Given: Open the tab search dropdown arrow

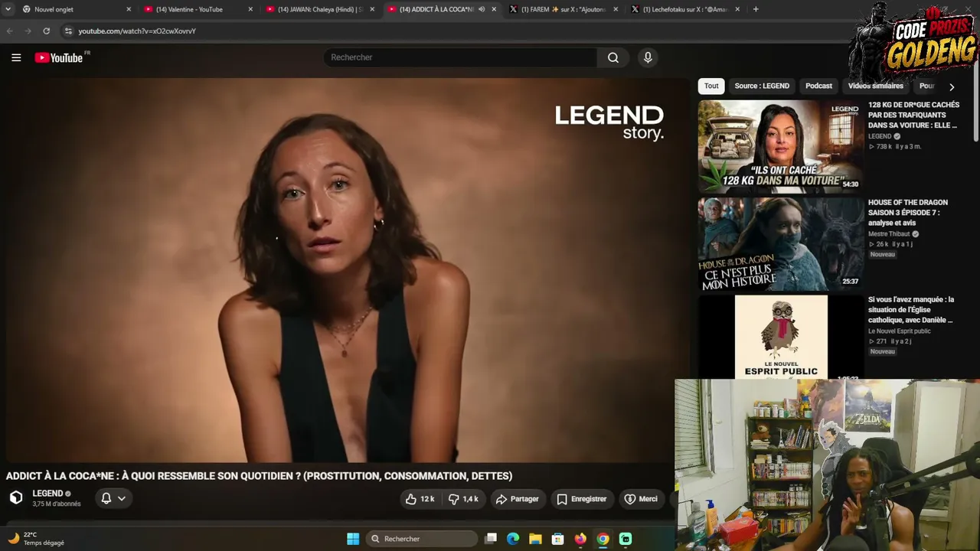Looking at the screenshot, I should tap(8, 9).
